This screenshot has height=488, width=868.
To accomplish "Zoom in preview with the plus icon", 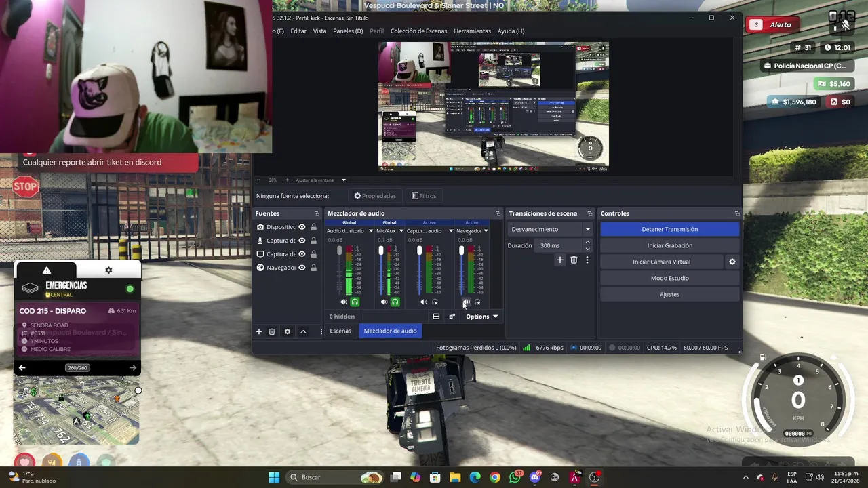I will (x=287, y=180).
